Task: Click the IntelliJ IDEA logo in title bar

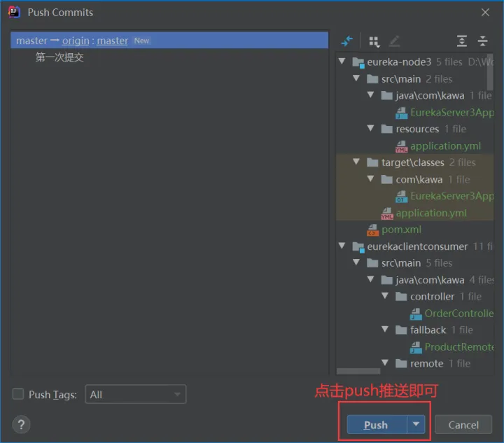Action: (14, 12)
